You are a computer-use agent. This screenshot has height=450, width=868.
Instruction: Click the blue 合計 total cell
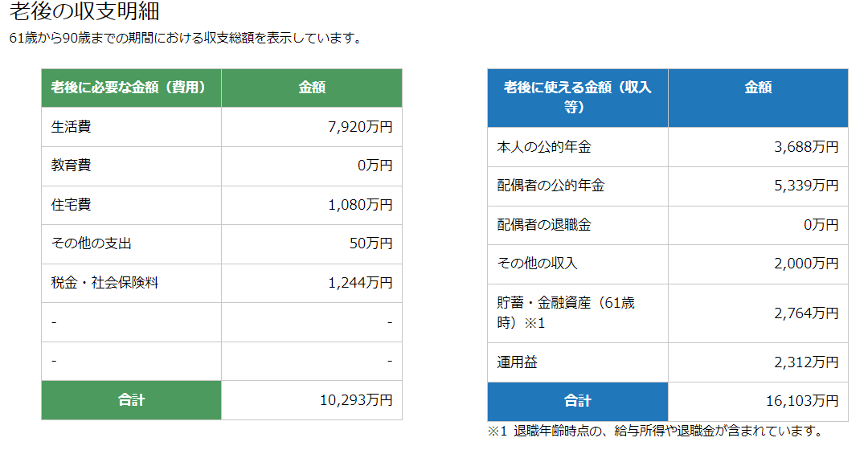577,401
